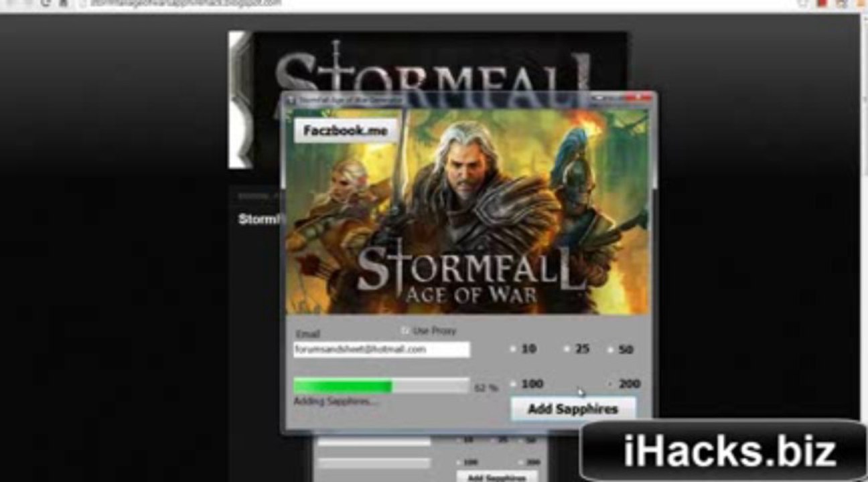Select the 100 option on background page
The height and width of the screenshot is (482, 868).
coord(459,463)
